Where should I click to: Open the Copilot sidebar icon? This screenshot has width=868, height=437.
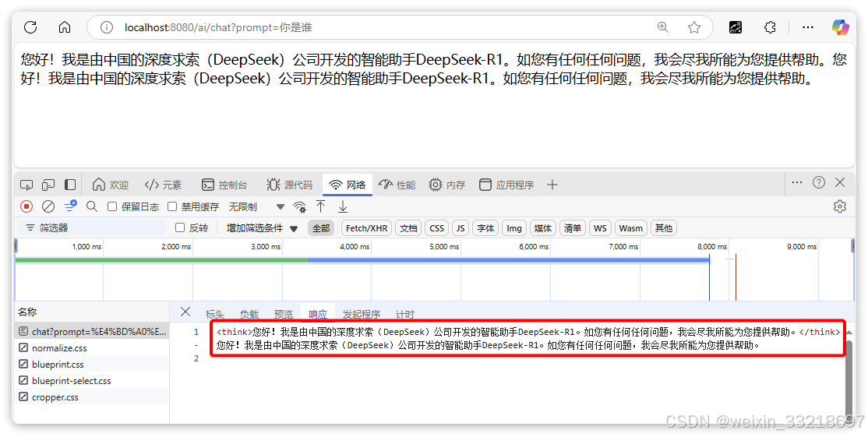[x=840, y=27]
